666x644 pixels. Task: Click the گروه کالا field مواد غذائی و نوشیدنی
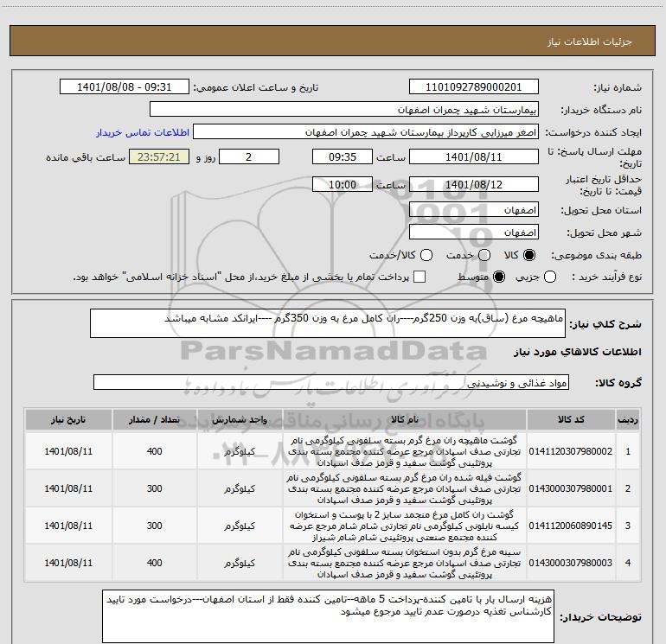tap(331, 382)
